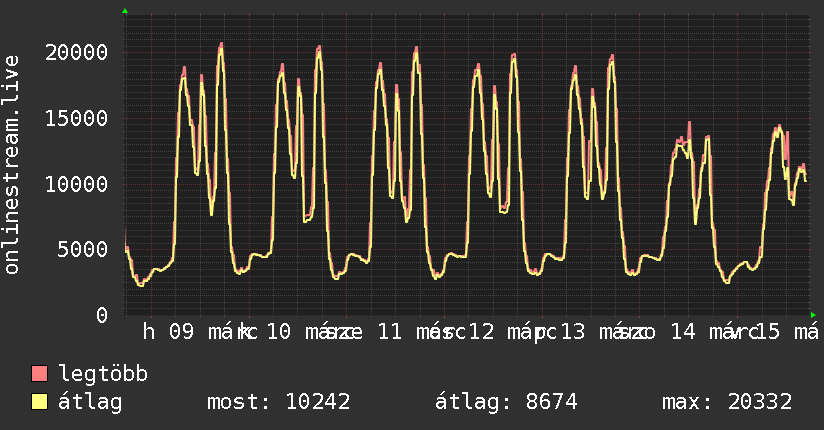Viewport: 824px width, 430px height.
Task: Click the onlinestream.live vertical axis title
Action: (x=12, y=165)
